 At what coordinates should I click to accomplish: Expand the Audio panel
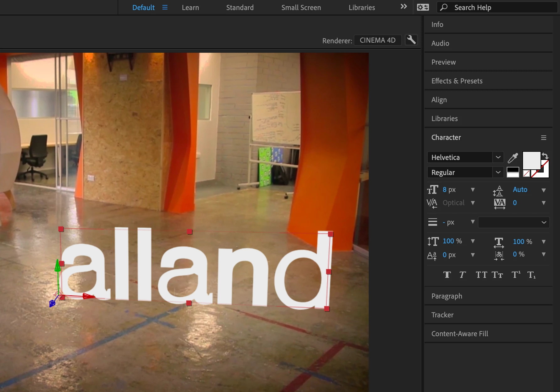488,43
